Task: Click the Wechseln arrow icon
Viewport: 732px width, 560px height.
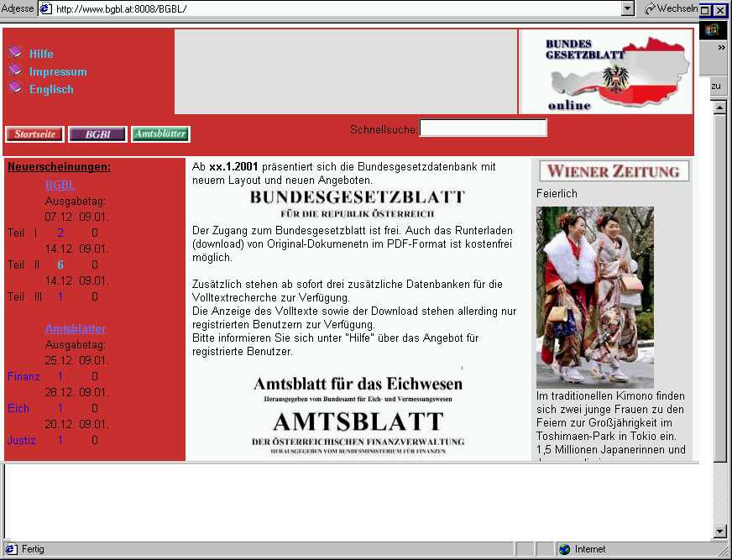Action: tap(650, 9)
